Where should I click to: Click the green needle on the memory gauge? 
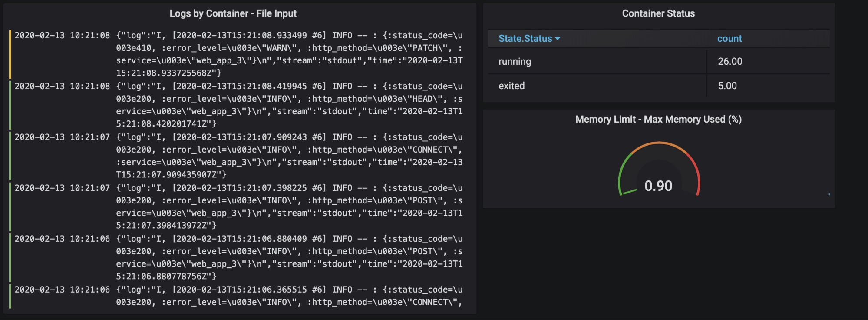(629, 191)
